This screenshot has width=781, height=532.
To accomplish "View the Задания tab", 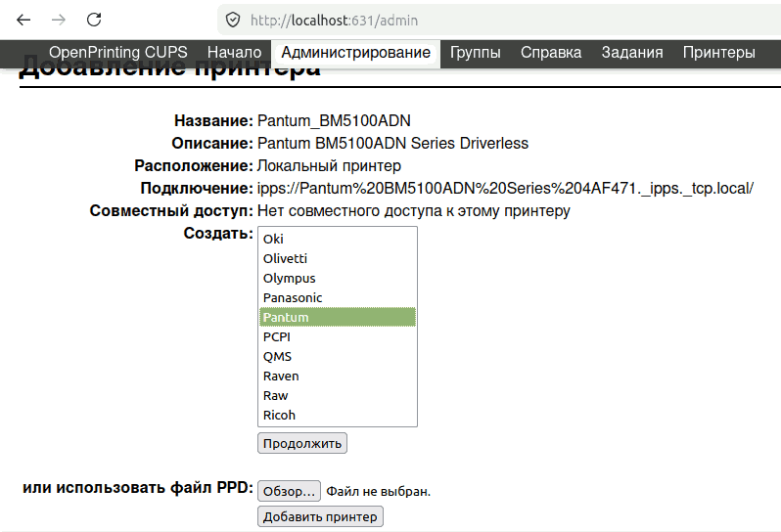I will point(632,52).
